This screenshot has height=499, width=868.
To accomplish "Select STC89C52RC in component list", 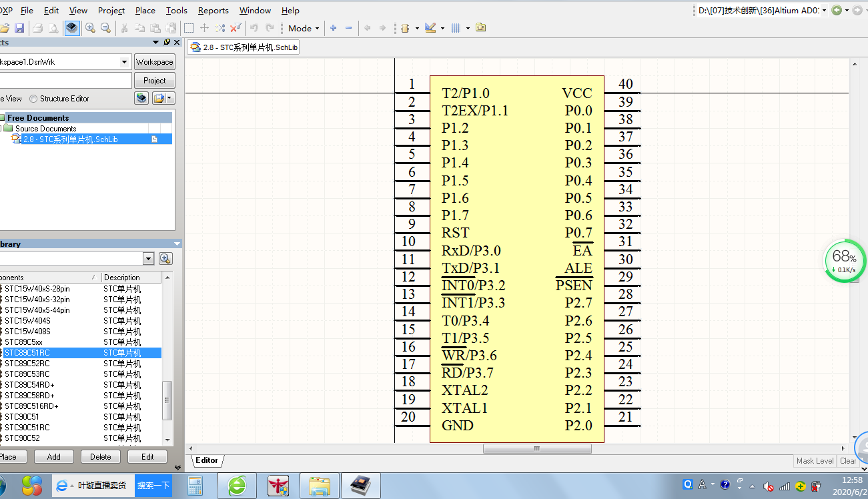I will coord(27,364).
